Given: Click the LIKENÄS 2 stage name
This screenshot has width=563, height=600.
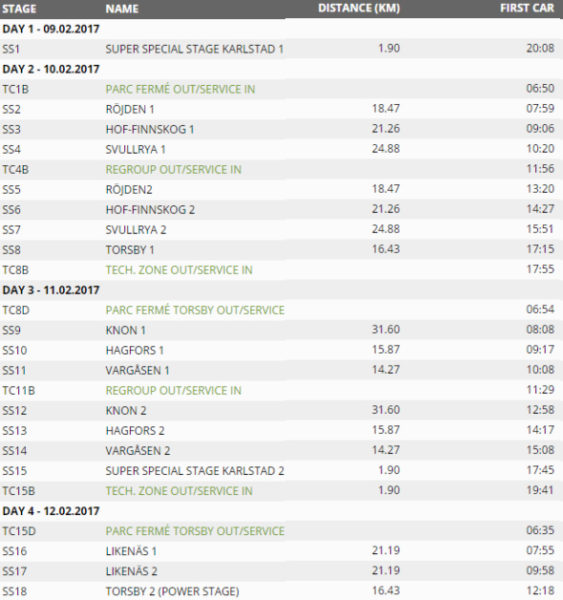Looking at the screenshot, I should (x=131, y=571).
